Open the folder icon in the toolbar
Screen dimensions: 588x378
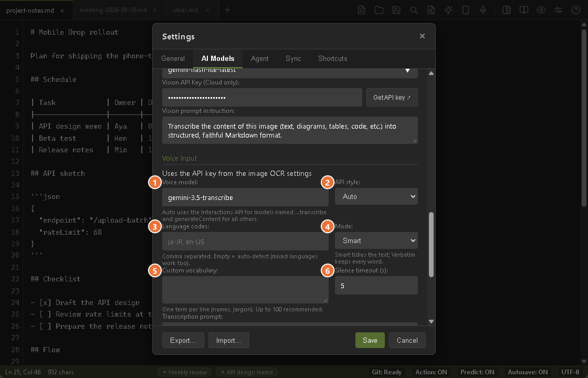(x=379, y=10)
